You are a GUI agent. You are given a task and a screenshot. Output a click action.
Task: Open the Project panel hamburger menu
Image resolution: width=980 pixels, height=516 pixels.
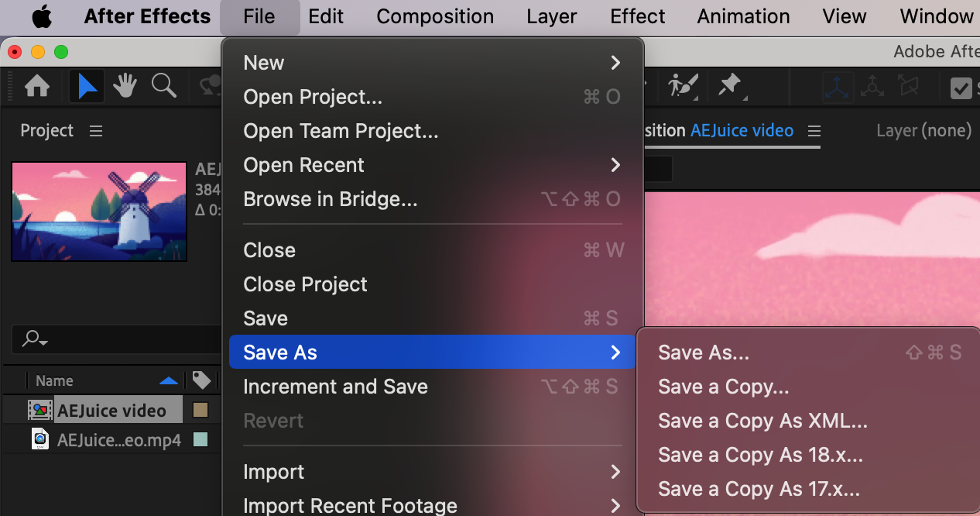pyautogui.click(x=96, y=131)
